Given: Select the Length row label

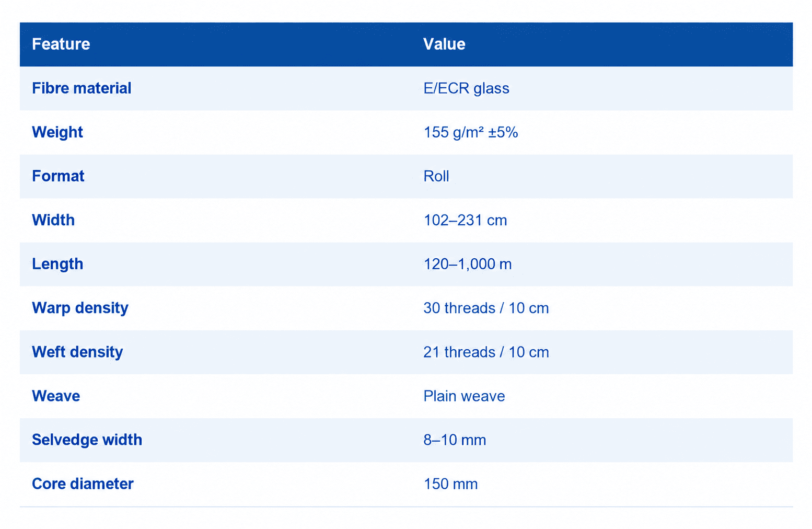Looking at the screenshot, I should (57, 264).
